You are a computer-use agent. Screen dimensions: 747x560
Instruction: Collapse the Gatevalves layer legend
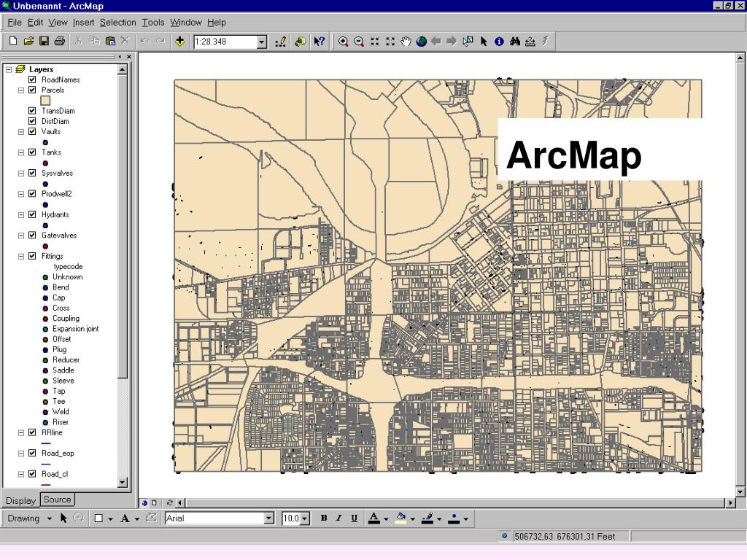pos(21,236)
